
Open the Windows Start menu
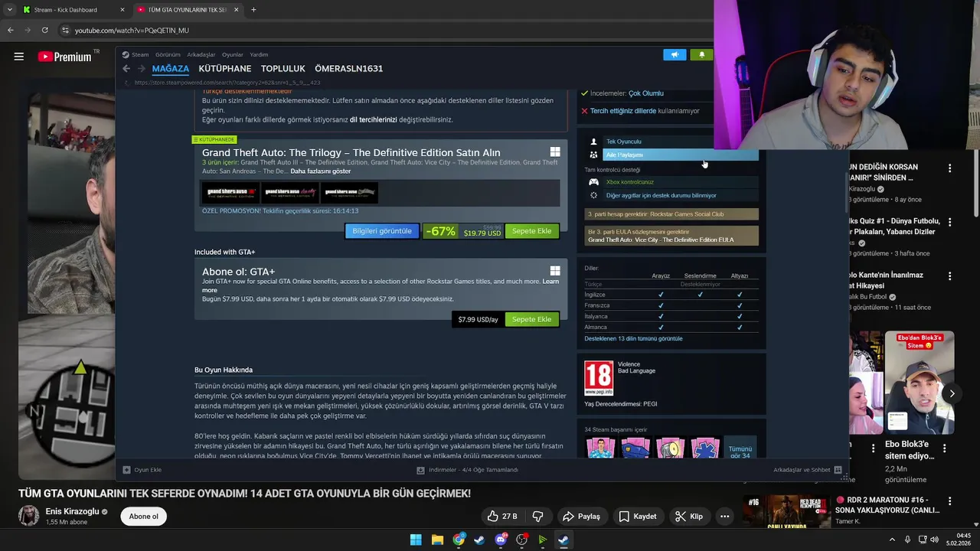pyautogui.click(x=416, y=540)
